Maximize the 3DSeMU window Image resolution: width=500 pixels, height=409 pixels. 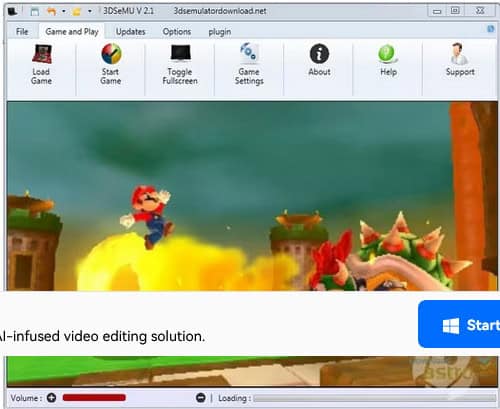click(x=455, y=11)
